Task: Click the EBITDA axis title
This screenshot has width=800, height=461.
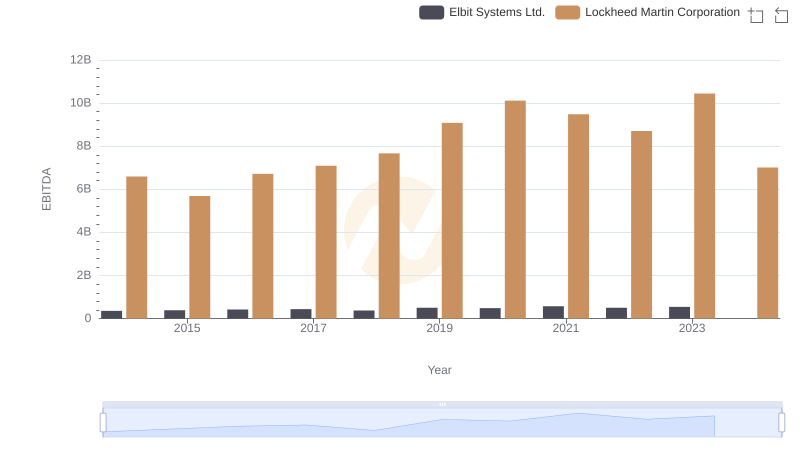Action: [46, 189]
